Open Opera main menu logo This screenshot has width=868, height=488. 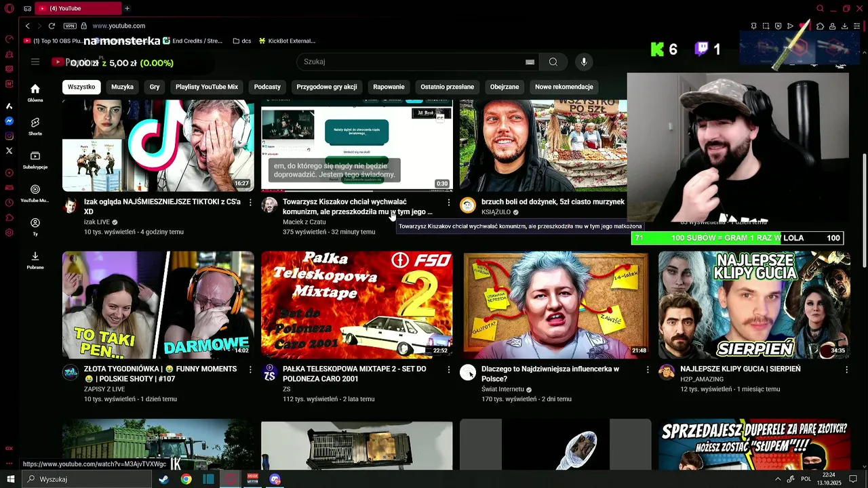click(x=9, y=9)
